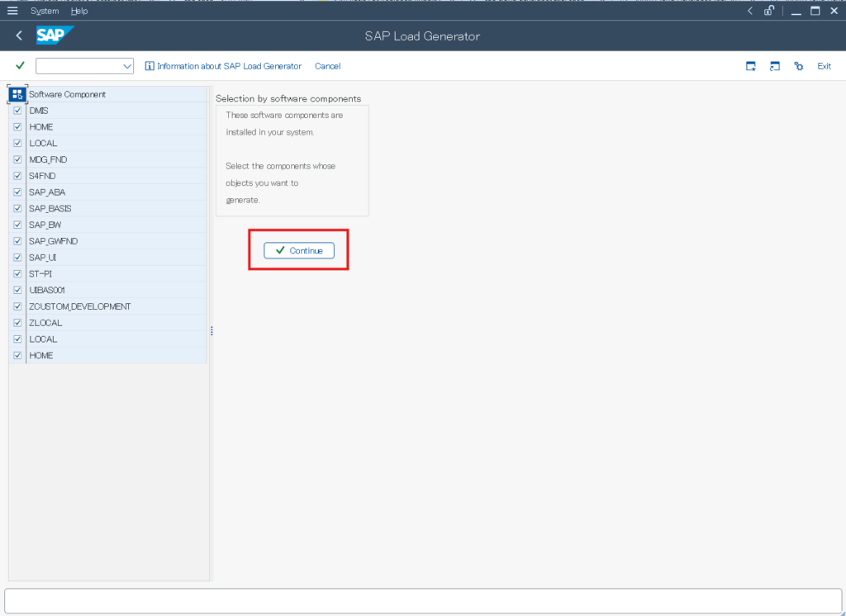
Task: Deselect the SAP_GWFND checkbox
Action: coord(17,240)
